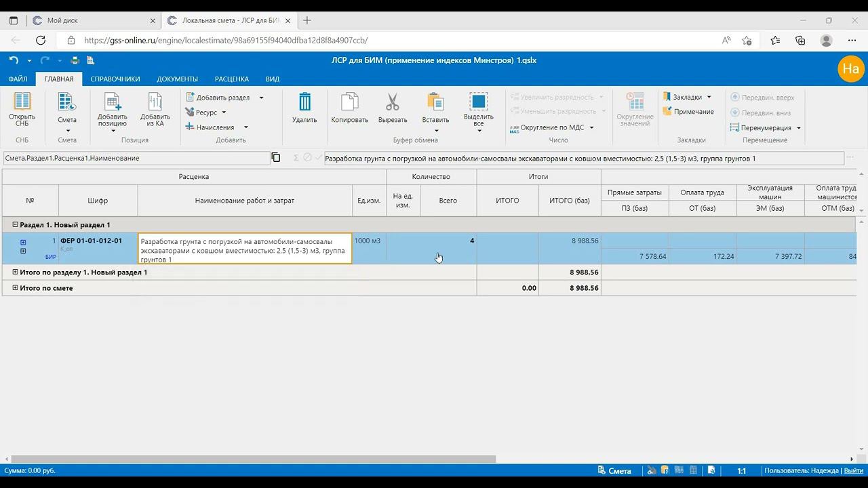This screenshot has height=488, width=868.
Task: Open the Undo history dropdown arrow
Action: click(28, 60)
